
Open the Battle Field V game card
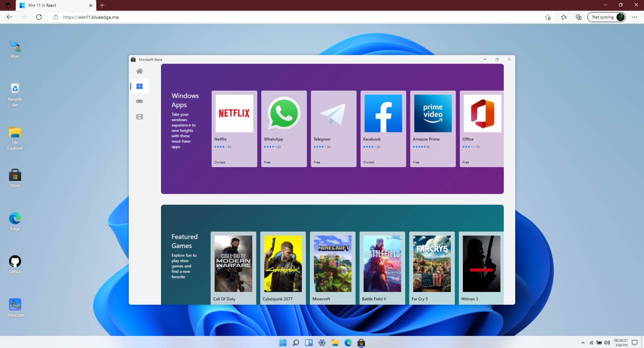coord(382,268)
